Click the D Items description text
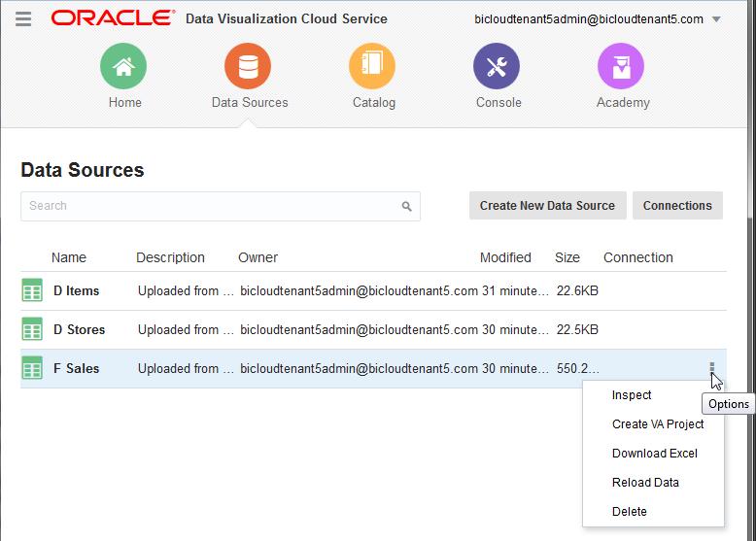 [186, 291]
